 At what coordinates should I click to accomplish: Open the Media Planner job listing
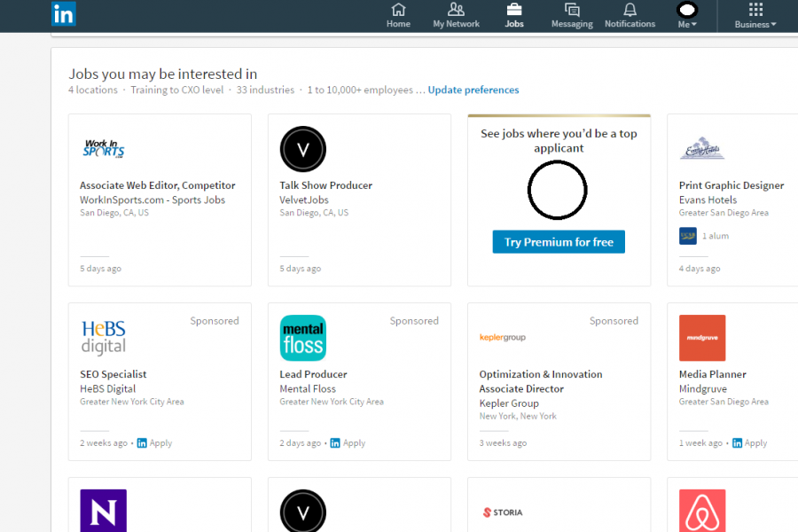[x=713, y=374]
